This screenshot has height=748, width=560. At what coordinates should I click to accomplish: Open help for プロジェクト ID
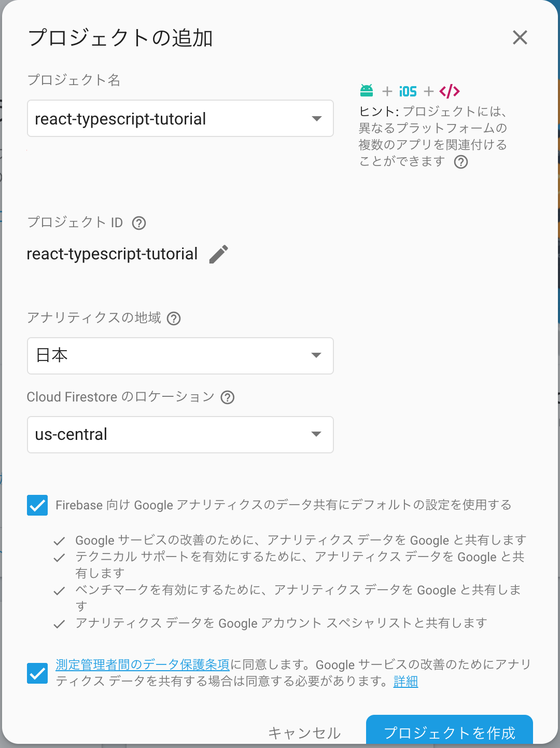pyautogui.click(x=138, y=223)
